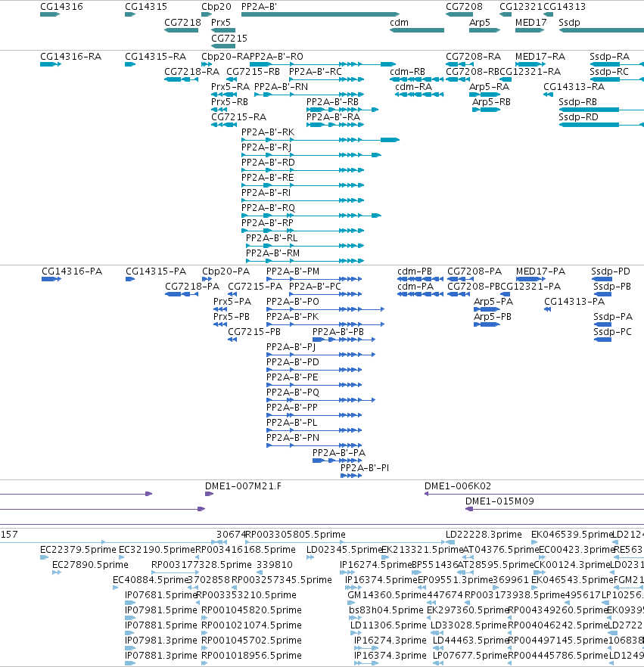Viewport: 644px width, 667px height.
Task: Select transcript MED17-RA label
Action: click(540, 57)
